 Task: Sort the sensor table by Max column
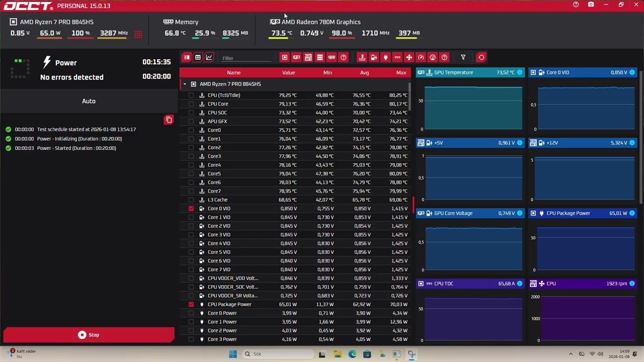pyautogui.click(x=401, y=73)
